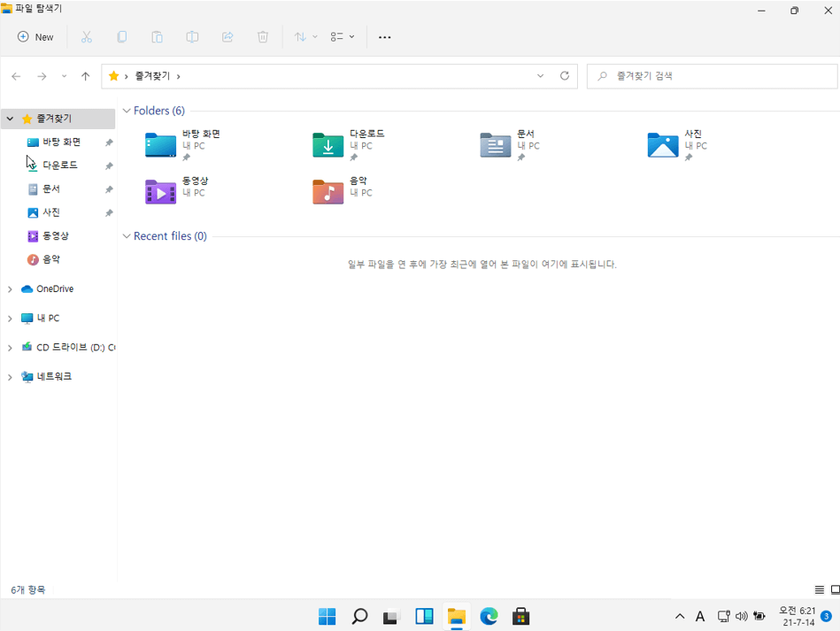Open the clock and date flyout
840x631 pixels.
coord(798,617)
